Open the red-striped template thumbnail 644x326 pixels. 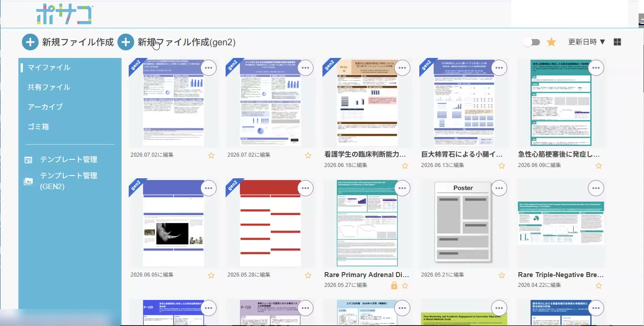coord(270,223)
